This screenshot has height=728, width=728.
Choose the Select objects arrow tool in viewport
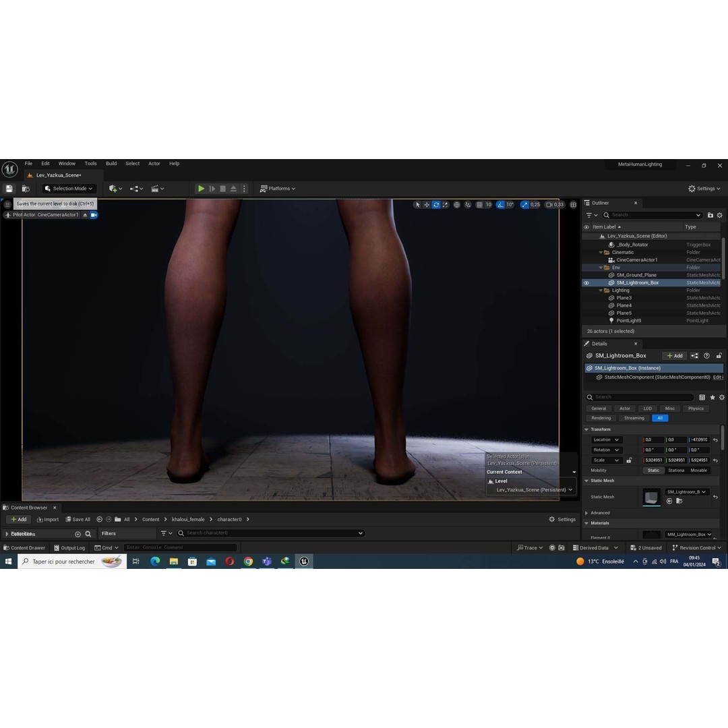(x=417, y=205)
